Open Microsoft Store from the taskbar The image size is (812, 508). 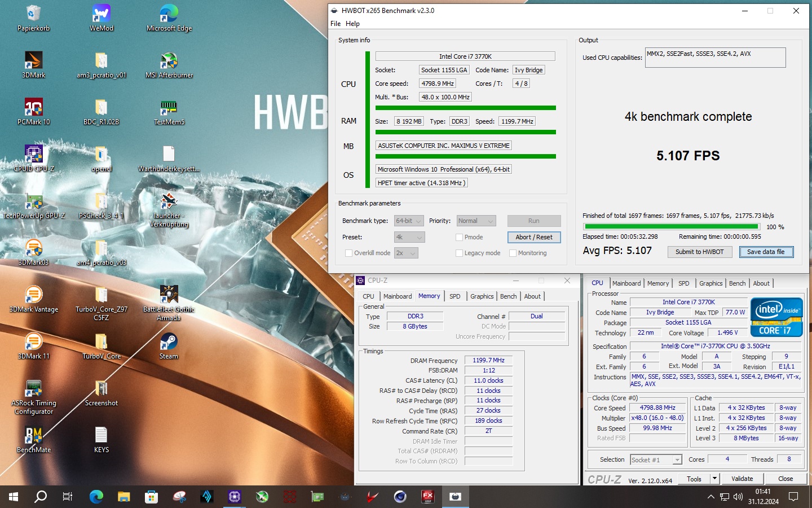click(151, 497)
